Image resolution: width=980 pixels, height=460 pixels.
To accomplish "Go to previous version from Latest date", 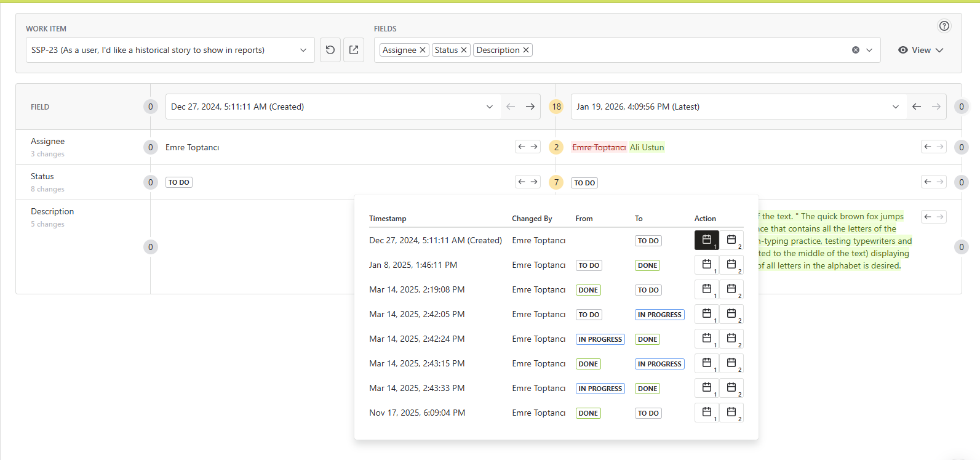I will (x=917, y=107).
